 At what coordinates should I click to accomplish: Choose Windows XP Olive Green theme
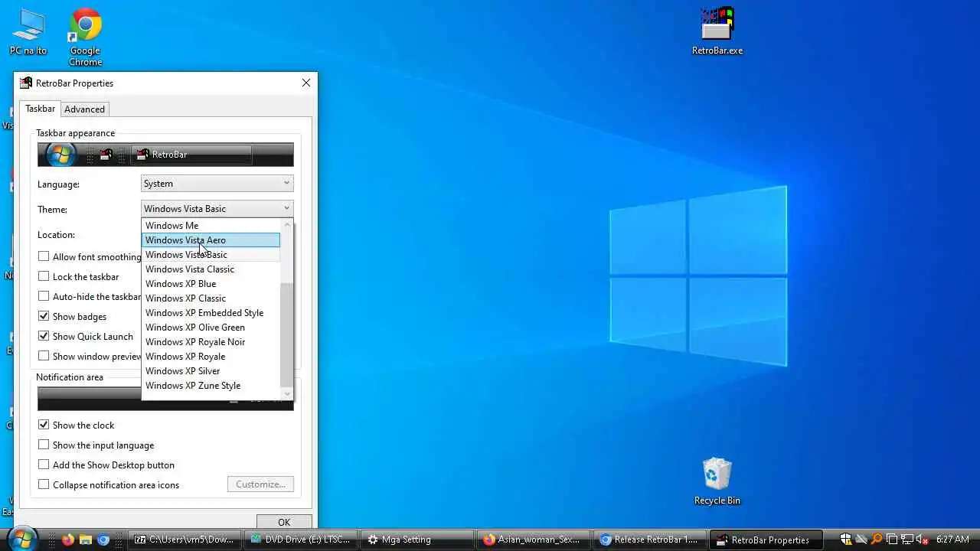click(x=211, y=328)
